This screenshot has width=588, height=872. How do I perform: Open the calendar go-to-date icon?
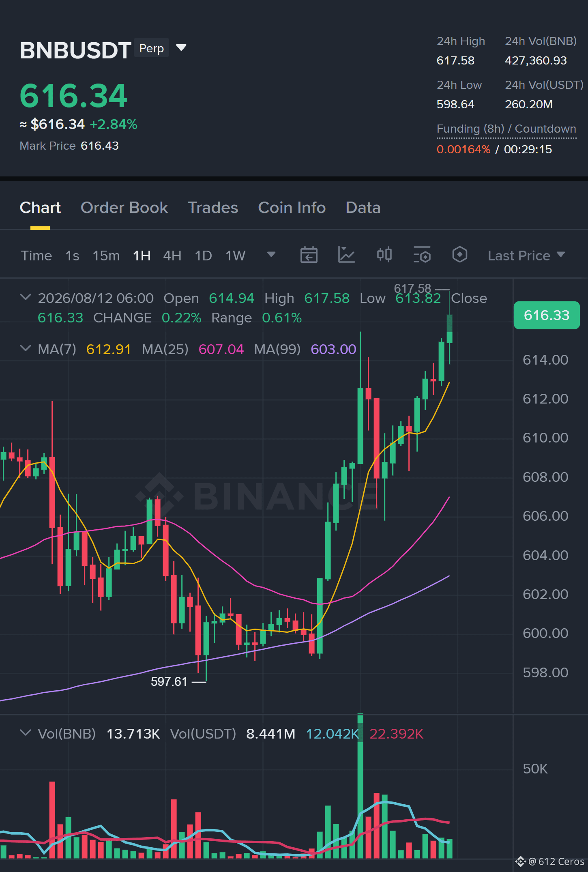coord(309,255)
